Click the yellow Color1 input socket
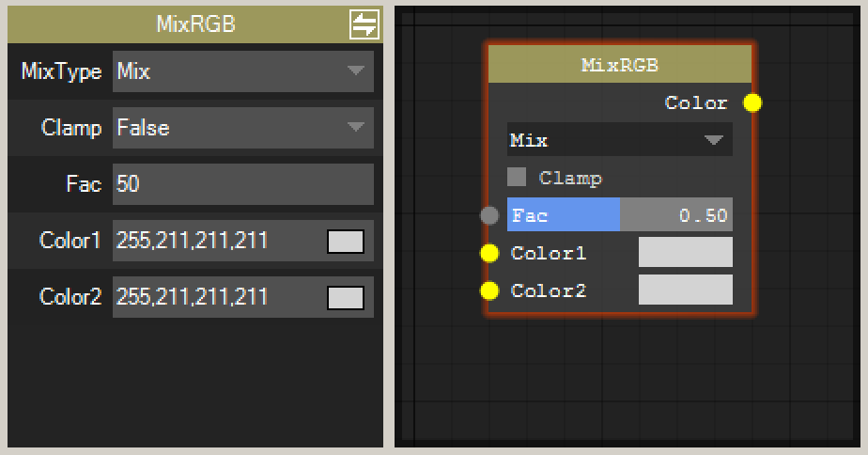 pos(489,253)
